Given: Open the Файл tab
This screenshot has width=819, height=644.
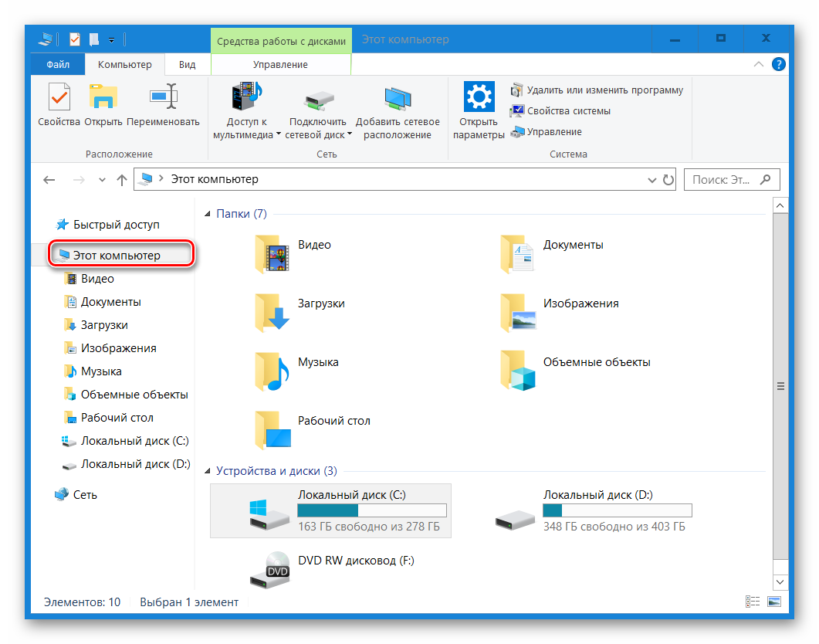Looking at the screenshot, I should [x=57, y=64].
